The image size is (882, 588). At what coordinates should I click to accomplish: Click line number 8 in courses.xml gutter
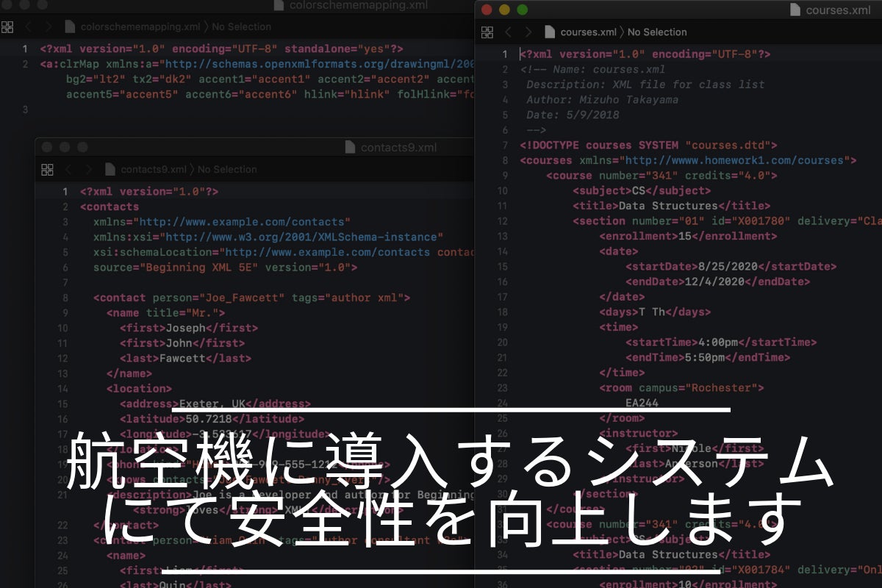(504, 160)
